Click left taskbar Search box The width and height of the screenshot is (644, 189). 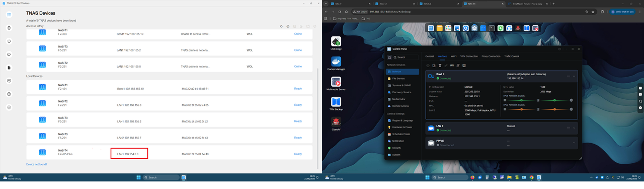[161, 177]
